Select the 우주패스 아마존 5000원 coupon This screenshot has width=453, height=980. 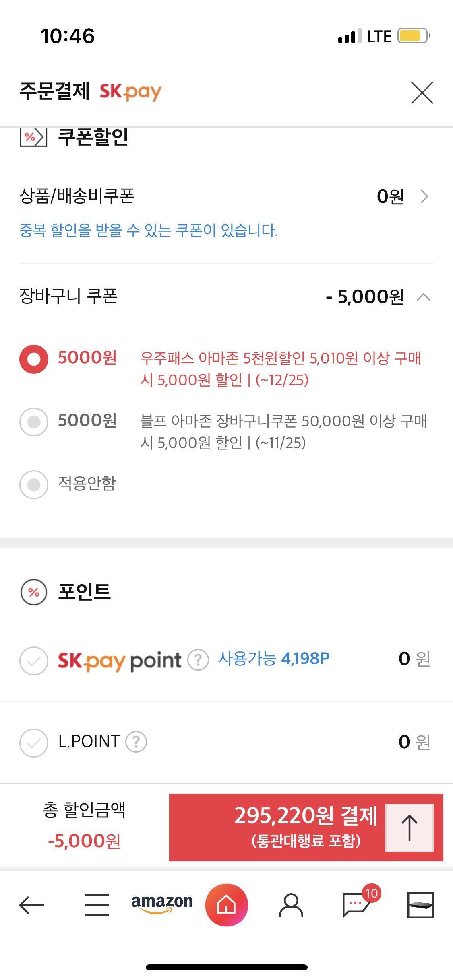[34, 359]
